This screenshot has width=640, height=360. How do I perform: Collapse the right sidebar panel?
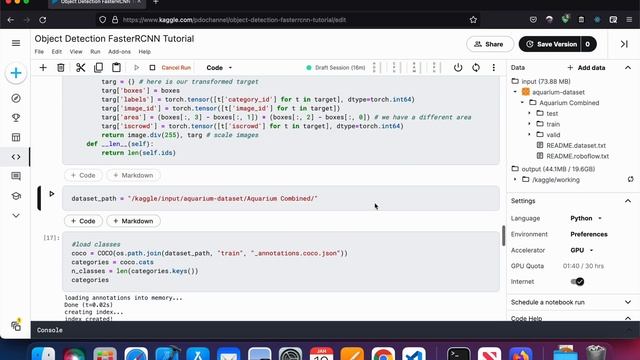(x=624, y=44)
